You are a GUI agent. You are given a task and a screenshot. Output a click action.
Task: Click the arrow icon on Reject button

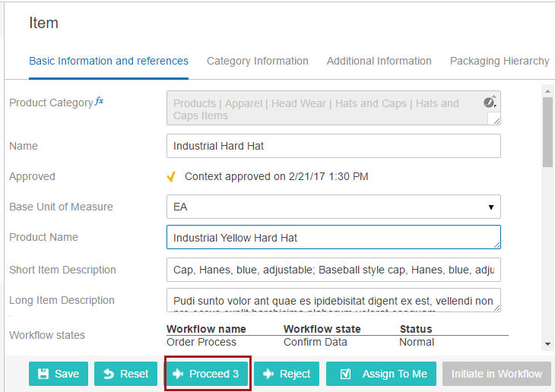[x=268, y=374]
